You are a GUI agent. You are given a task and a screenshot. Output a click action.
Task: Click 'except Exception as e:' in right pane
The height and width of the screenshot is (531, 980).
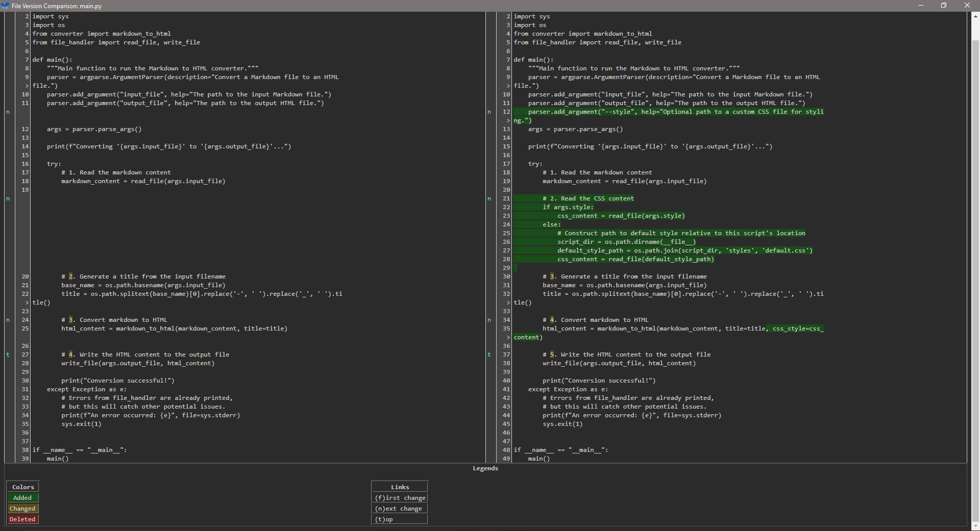(568, 390)
